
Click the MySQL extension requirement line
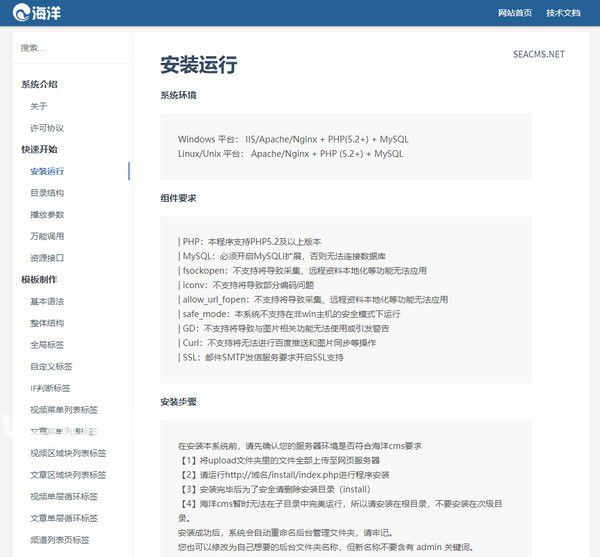click(x=282, y=256)
